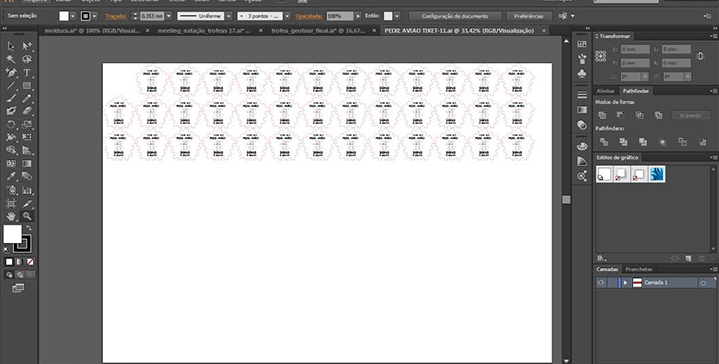Open opacity slider arrow
The image size is (719, 364).
(x=358, y=16)
